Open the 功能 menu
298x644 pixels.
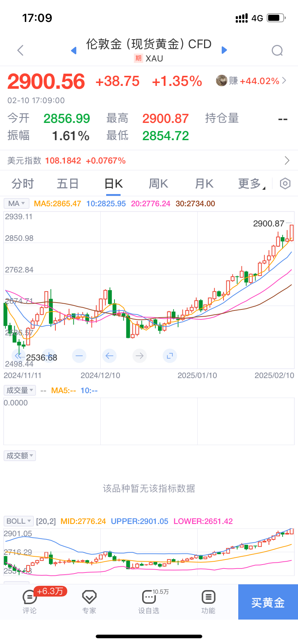tap(208, 602)
